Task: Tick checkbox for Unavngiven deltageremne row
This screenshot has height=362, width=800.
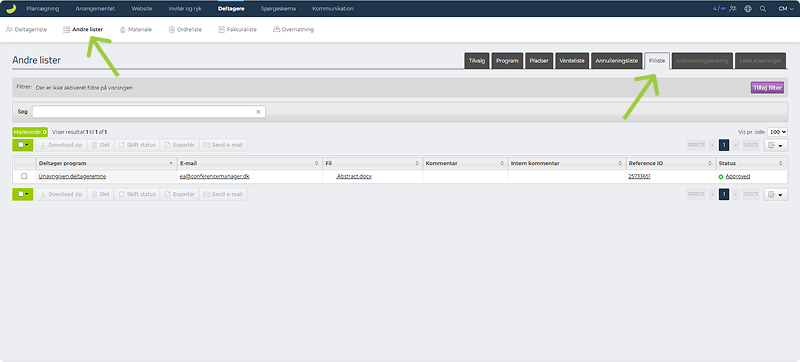Action: click(23, 176)
